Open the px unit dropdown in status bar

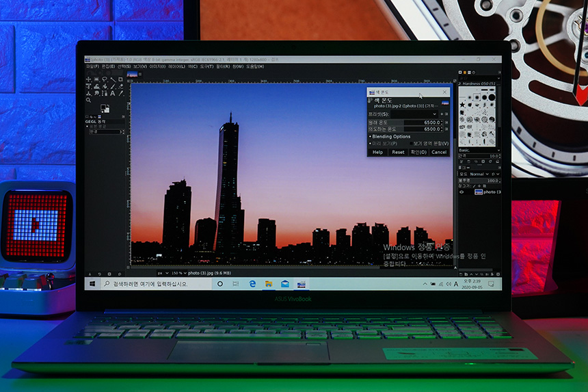pos(163,273)
